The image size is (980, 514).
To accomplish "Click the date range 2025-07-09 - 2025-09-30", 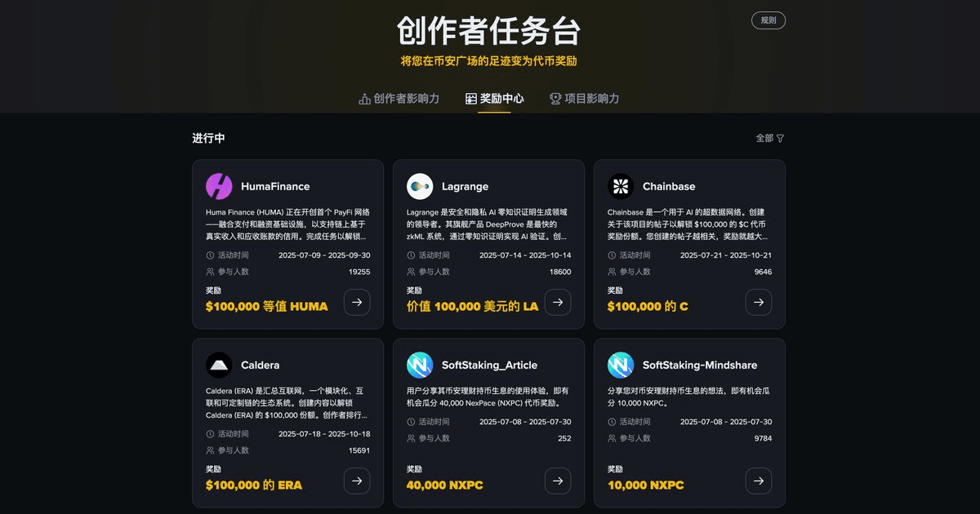I will (x=324, y=255).
